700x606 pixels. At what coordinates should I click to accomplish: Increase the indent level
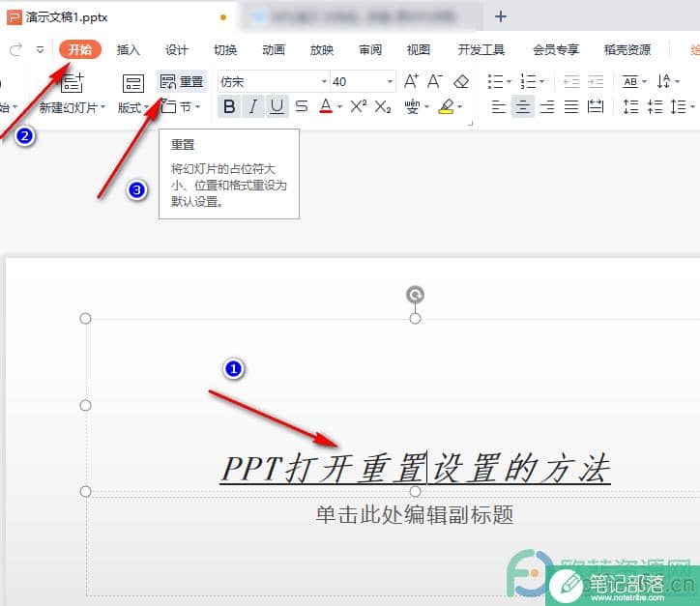[595, 81]
